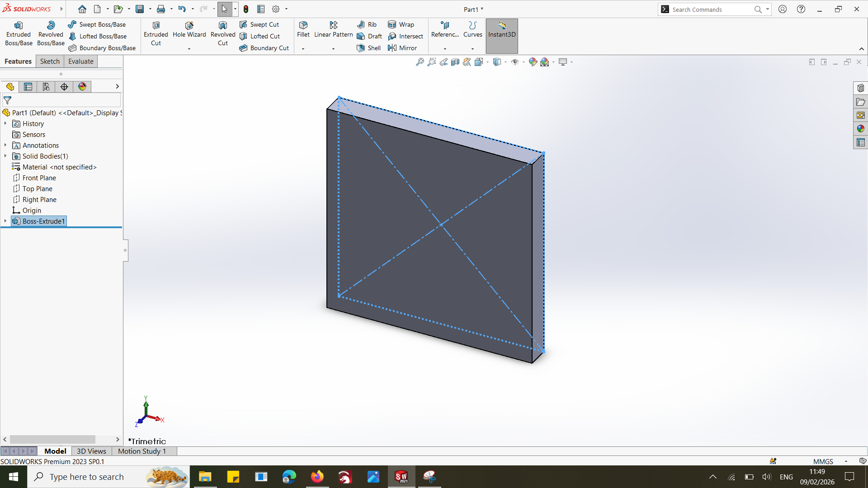Toggle the Instant3D button
The image size is (868, 488).
click(502, 30)
